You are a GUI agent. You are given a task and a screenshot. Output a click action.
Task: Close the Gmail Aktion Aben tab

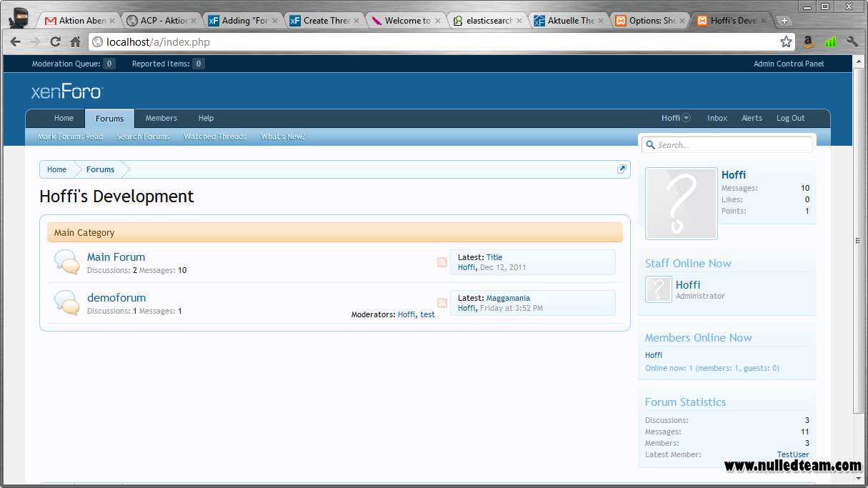[x=113, y=21]
